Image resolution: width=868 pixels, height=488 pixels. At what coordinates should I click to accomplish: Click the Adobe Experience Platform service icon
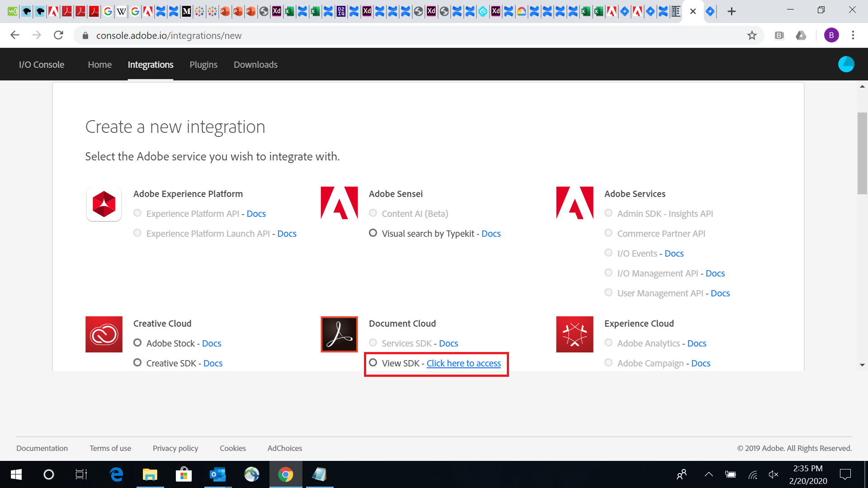104,204
